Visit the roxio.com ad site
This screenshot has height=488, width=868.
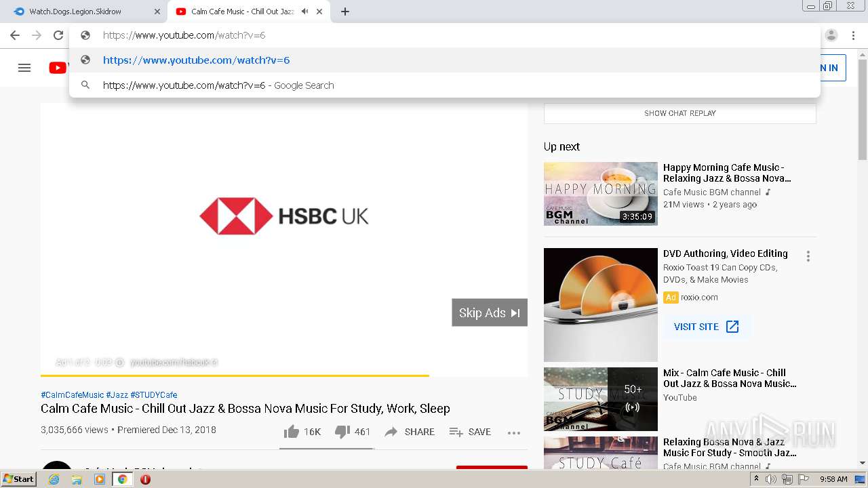(x=707, y=327)
